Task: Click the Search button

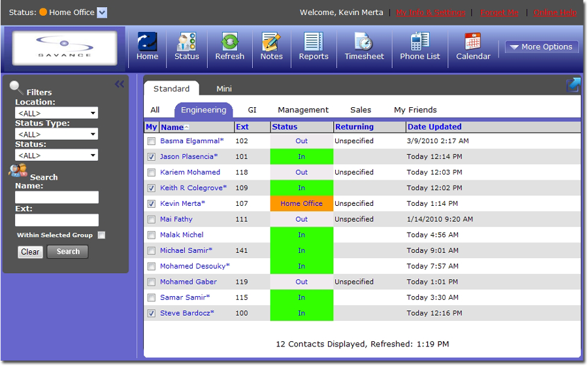Action: tap(68, 252)
